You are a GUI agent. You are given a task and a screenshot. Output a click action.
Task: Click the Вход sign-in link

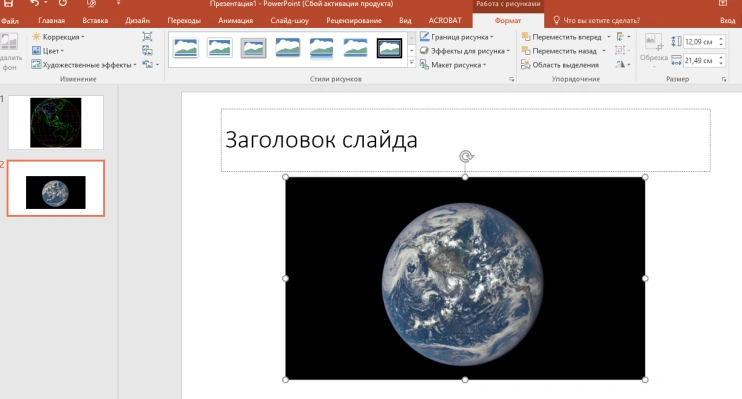[x=727, y=20]
